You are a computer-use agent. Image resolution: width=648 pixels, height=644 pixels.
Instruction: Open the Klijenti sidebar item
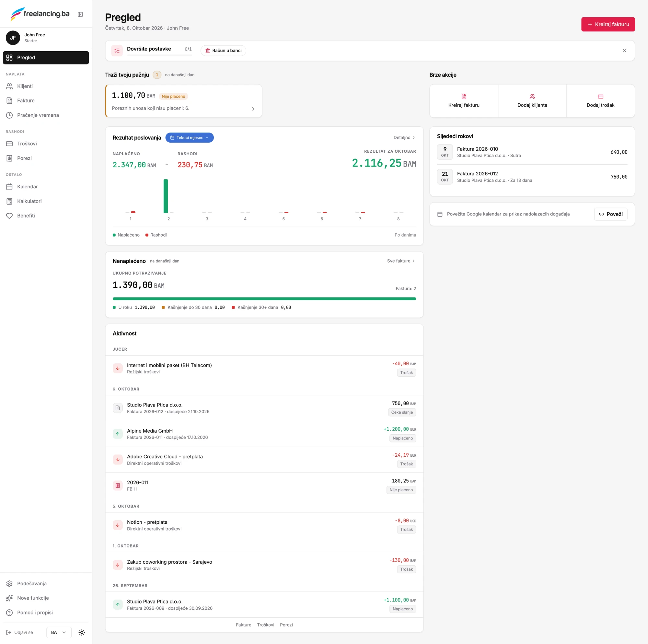coord(46,86)
